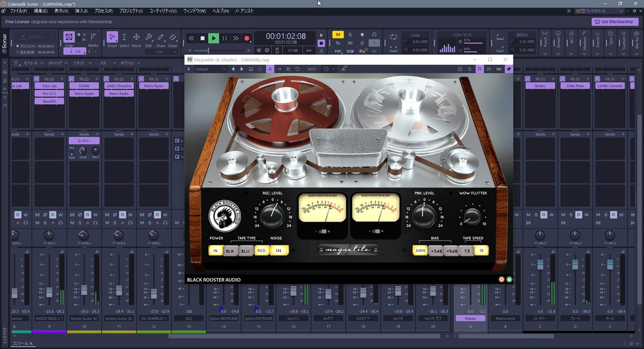Toggle automation Read R in Magnetite header
The height and width of the screenshot is (349, 644).
(480, 69)
